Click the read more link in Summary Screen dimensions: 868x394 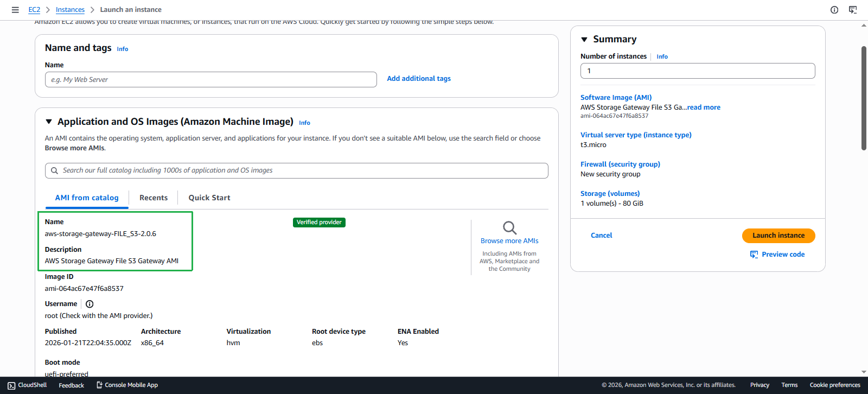click(x=704, y=107)
